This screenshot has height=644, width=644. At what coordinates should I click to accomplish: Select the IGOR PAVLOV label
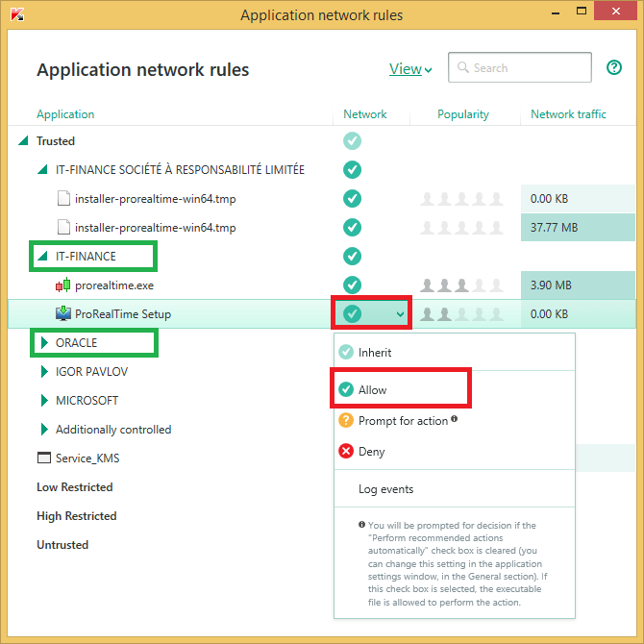[x=91, y=371]
